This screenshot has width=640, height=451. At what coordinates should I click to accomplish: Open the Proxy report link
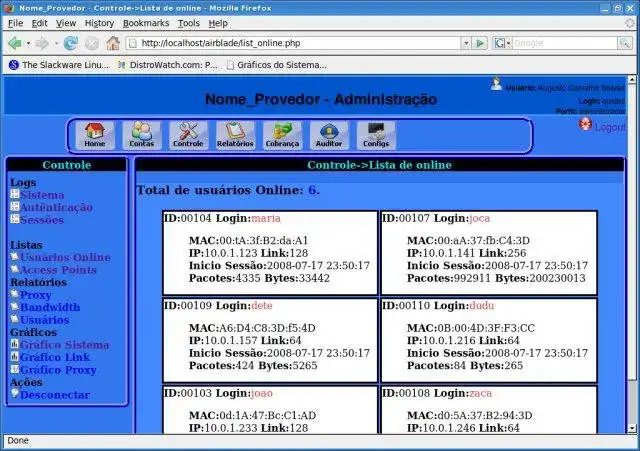tap(36, 295)
